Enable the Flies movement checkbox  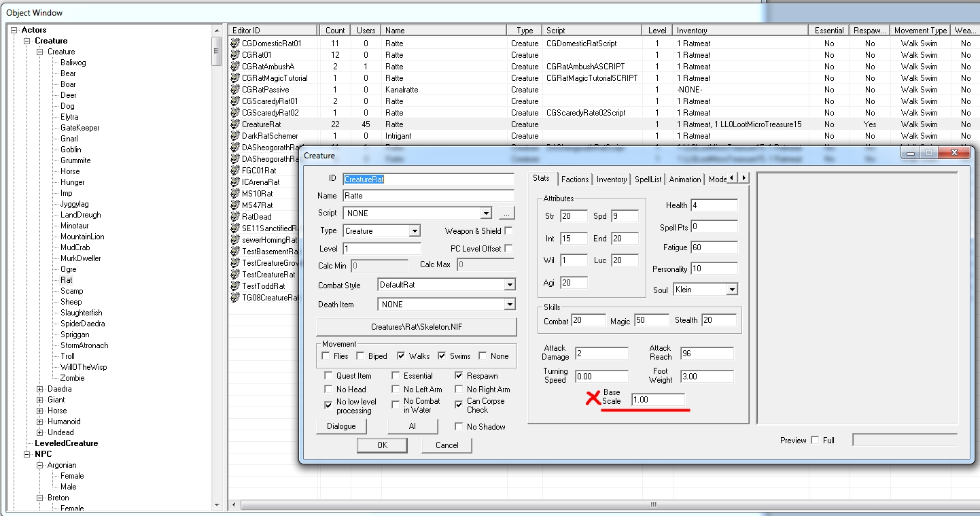click(x=326, y=356)
